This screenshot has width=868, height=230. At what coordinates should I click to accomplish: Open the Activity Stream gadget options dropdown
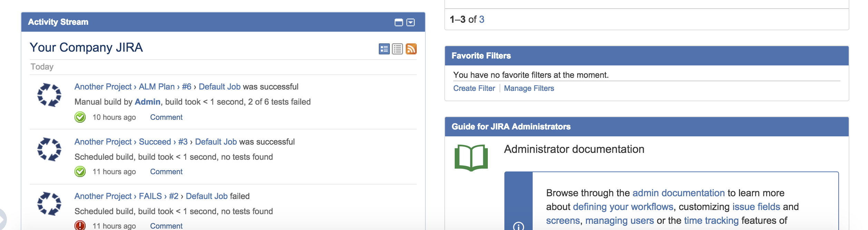click(x=411, y=22)
